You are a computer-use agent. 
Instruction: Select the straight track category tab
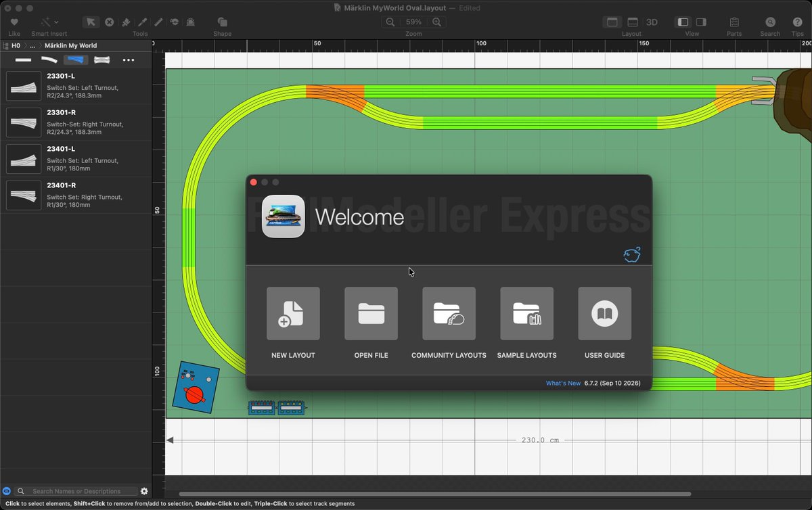(24, 60)
